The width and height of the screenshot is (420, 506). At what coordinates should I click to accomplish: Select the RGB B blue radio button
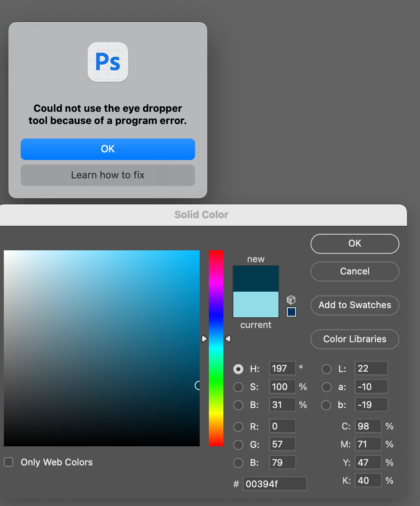(238, 463)
